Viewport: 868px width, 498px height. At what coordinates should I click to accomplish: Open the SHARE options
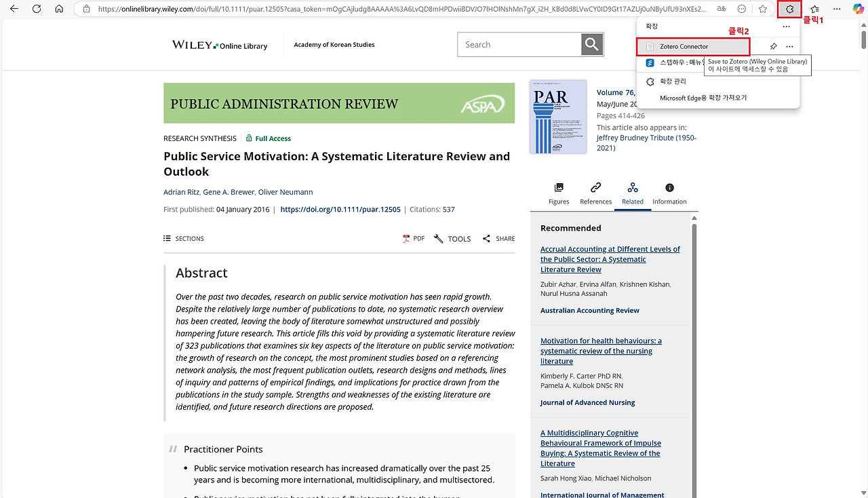click(x=498, y=239)
